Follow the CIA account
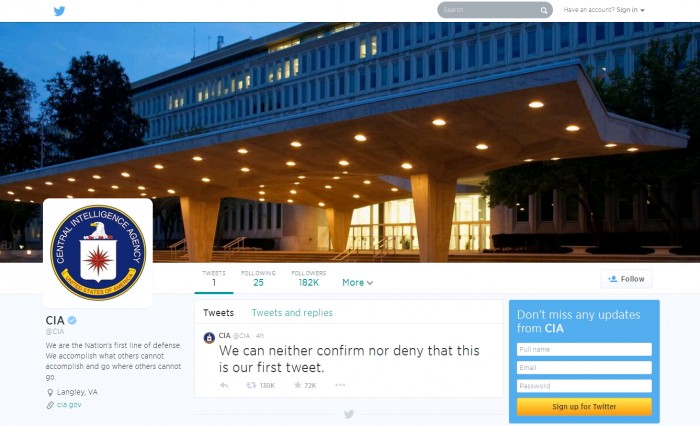The width and height of the screenshot is (700, 426). [626, 279]
